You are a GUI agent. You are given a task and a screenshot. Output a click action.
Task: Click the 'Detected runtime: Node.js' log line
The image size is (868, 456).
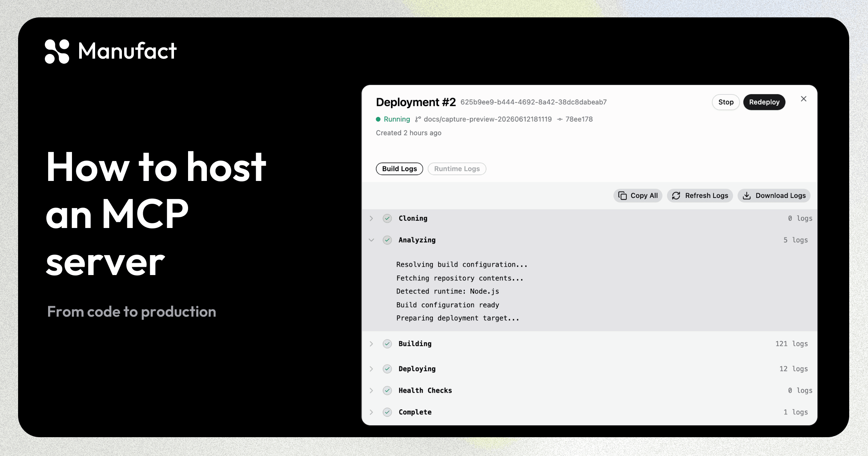[448, 291]
